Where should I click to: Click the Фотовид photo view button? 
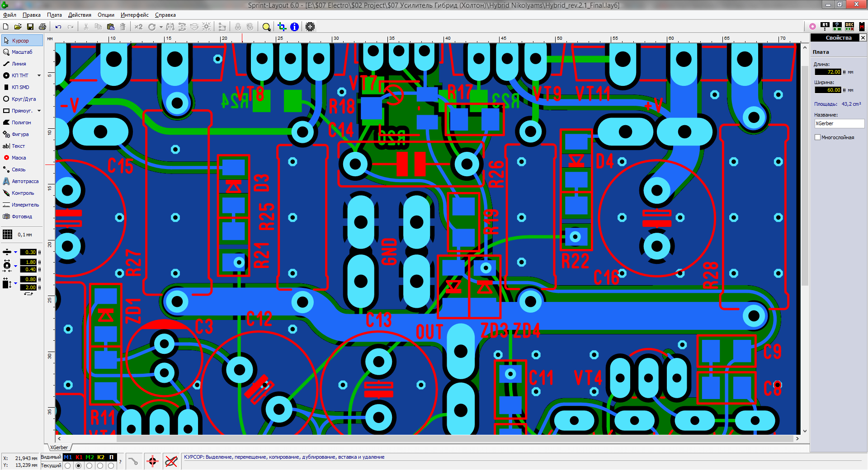(x=21, y=216)
